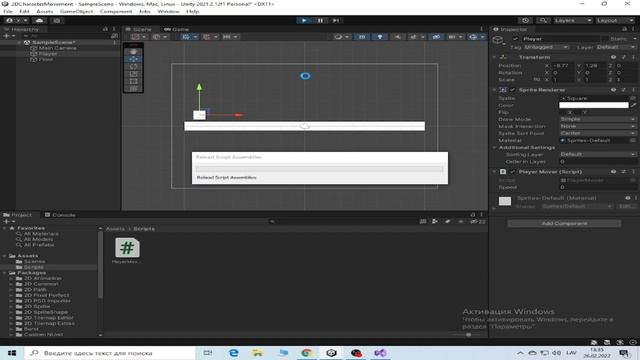Open the cloud services icon in toolbar
The image size is (640, 360).
40,20
